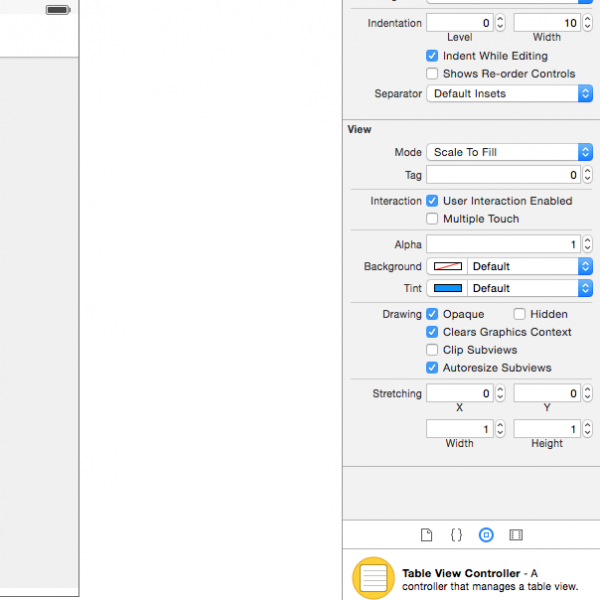Toggle Indent While Editing checkbox
Image resolution: width=600 pixels, height=600 pixels.
click(x=432, y=56)
